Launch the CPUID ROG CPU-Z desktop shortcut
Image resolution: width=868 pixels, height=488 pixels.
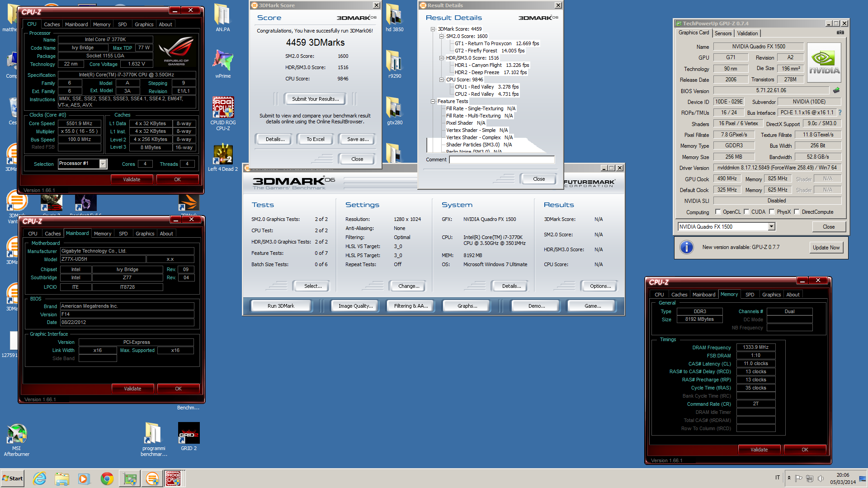223,113
